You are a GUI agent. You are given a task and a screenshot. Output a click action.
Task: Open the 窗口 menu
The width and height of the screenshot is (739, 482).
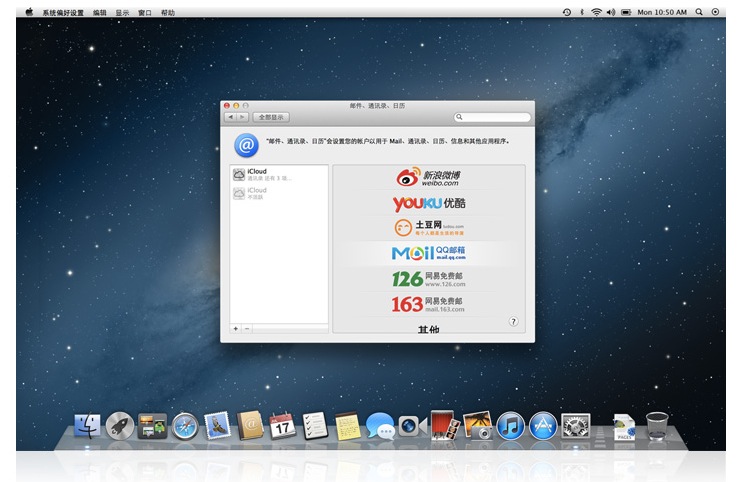coord(145,12)
